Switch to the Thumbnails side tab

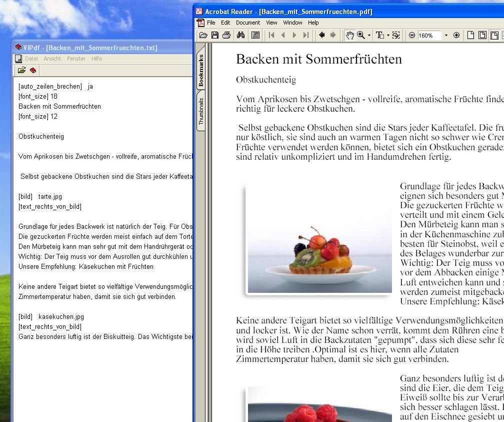[x=201, y=111]
